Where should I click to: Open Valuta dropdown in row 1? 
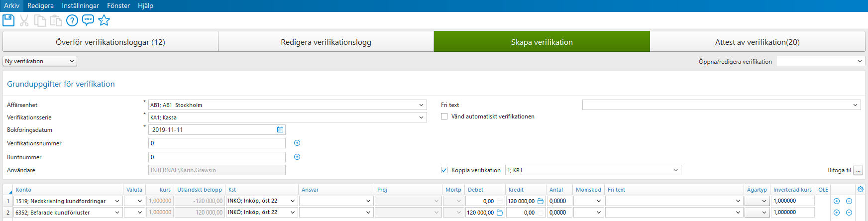pyautogui.click(x=140, y=201)
